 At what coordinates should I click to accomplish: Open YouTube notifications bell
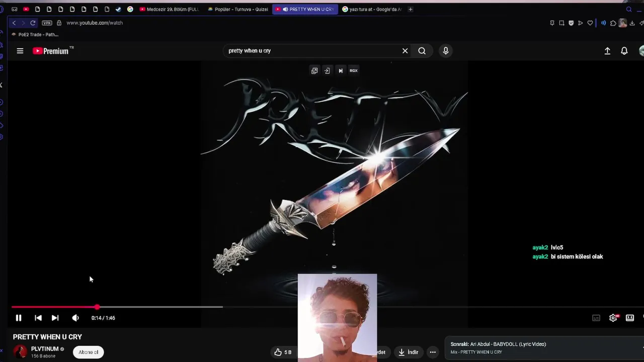pyautogui.click(x=624, y=51)
